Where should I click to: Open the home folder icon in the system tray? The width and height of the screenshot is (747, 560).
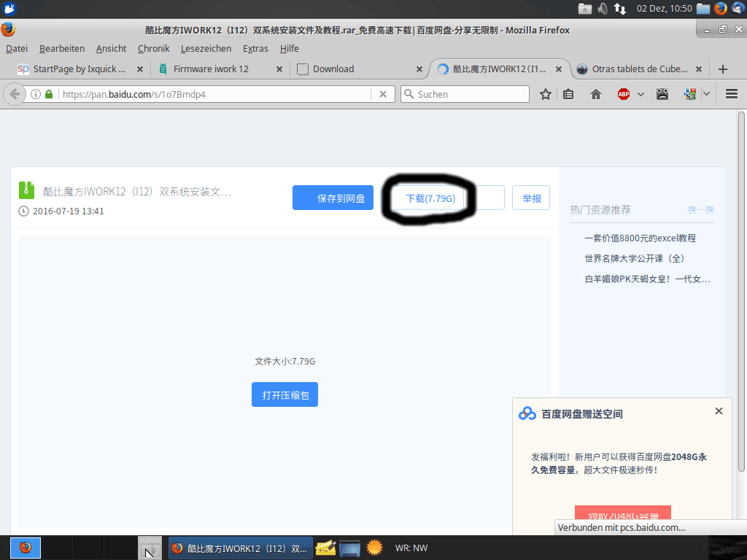coord(585,9)
